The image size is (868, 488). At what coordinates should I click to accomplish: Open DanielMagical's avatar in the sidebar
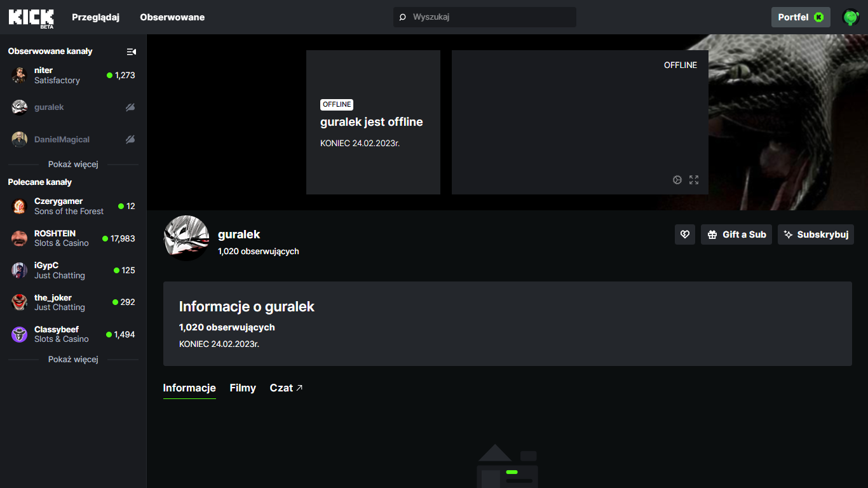[20, 139]
